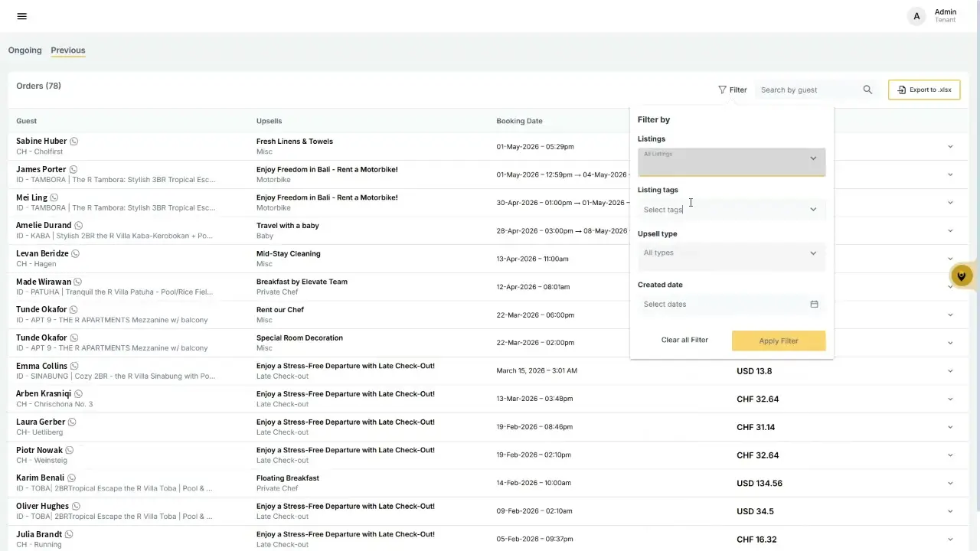
Task: Click the page vertical scrollbar
Action: 977,256
